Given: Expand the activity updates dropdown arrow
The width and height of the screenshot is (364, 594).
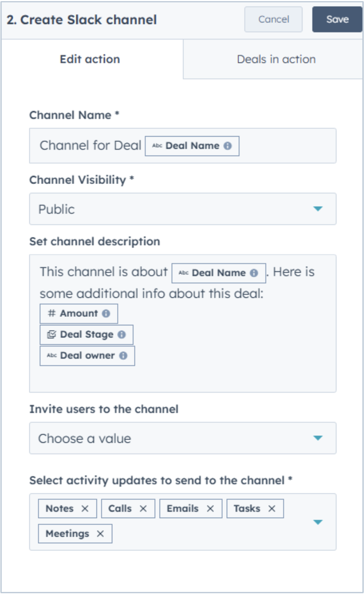Looking at the screenshot, I should (x=318, y=522).
